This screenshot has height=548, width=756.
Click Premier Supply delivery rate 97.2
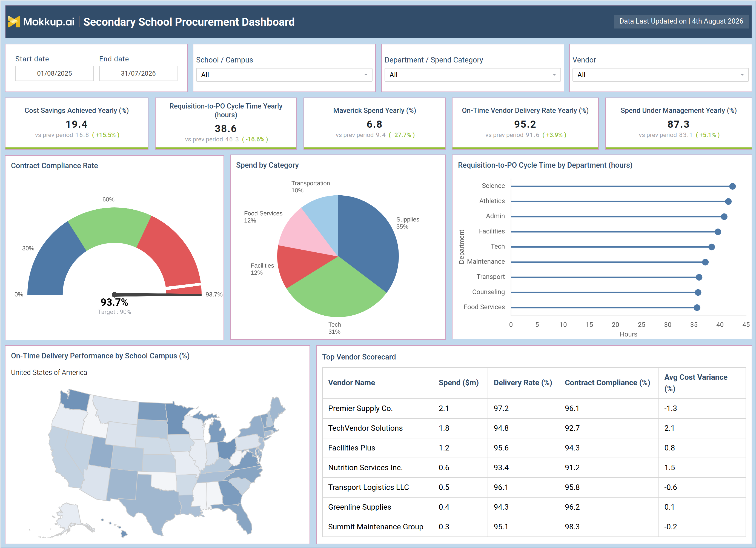[501, 408]
